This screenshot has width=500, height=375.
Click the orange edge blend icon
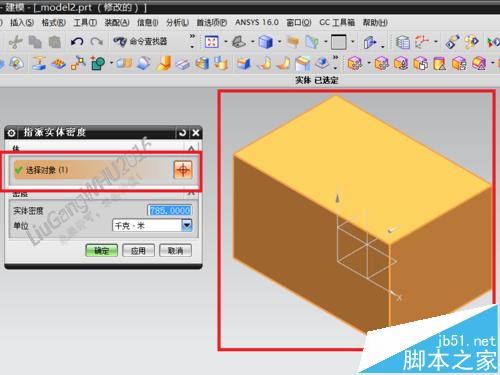pos(163,63)
